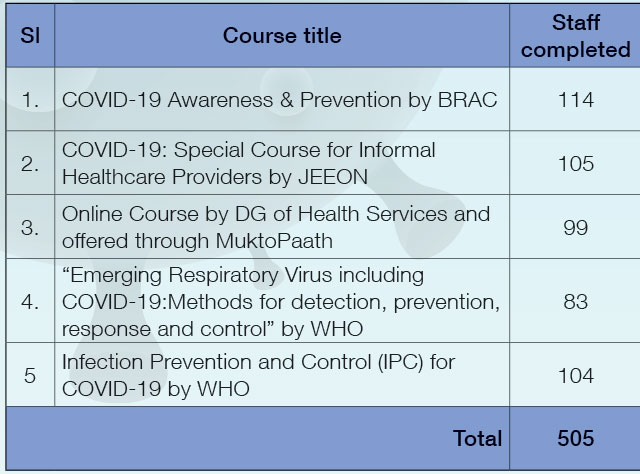Screen dimensions: 640x474
Task: Click the 105 staff completed cell
Action: pyautogui.click(x=575, y=163)
